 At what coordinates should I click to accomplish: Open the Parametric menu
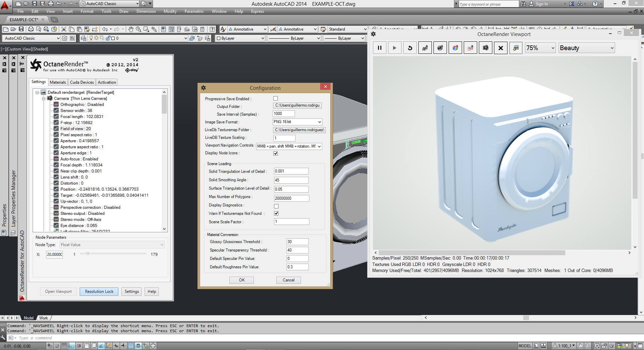pyautogui.click(x=194, y=11)
